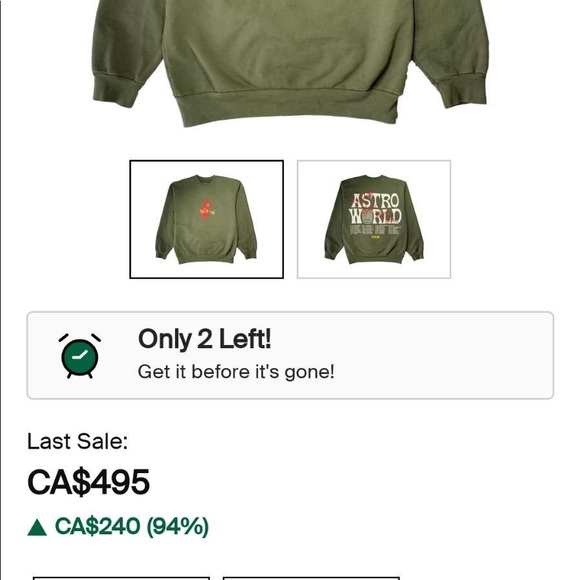Click the left sleeve cuff of main sweatshirt
580x580 pixels.
tap(117, 91)
